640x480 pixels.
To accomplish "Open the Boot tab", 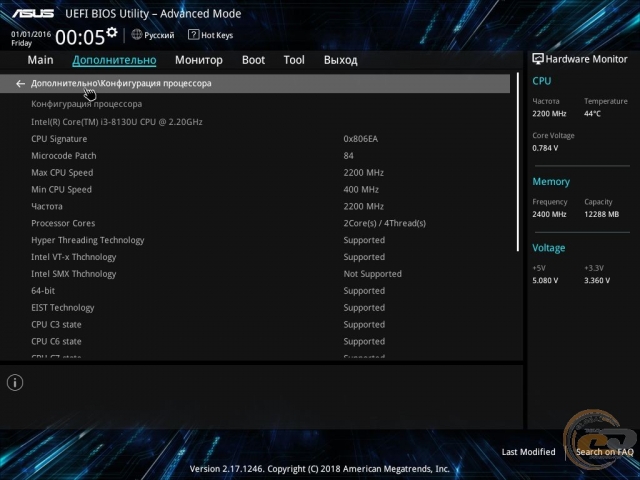I will pyautogui.click(x=253, y=60).
